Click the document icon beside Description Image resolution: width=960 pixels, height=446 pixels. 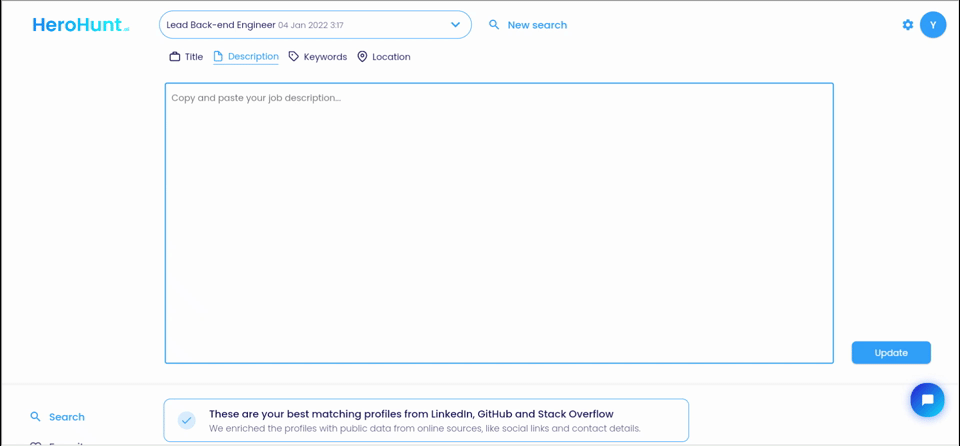tap(218, 57)
